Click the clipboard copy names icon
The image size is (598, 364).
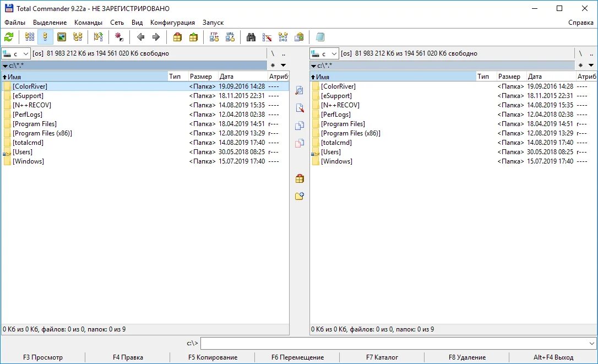(299, 37)
